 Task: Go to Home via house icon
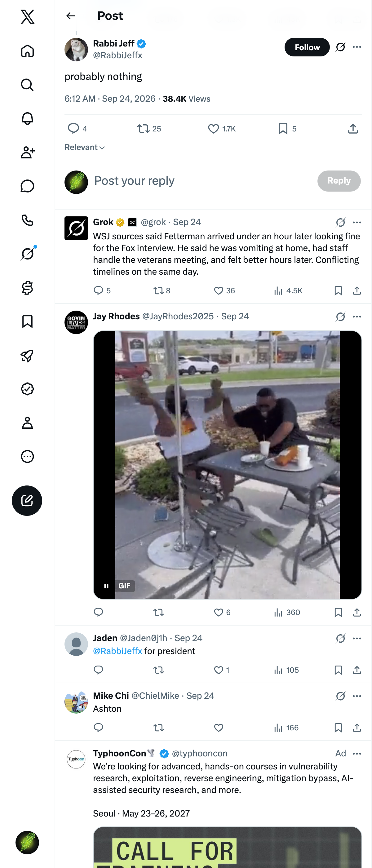coord(27,51)
